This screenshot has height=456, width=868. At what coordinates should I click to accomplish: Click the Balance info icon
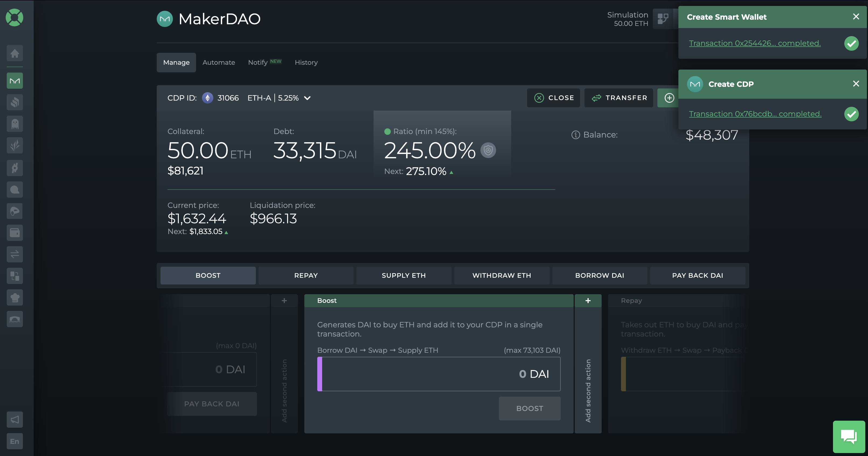point(576,135)
